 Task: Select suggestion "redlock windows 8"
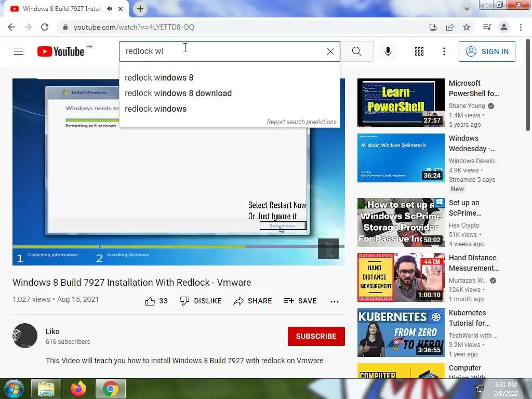(229, 78)
